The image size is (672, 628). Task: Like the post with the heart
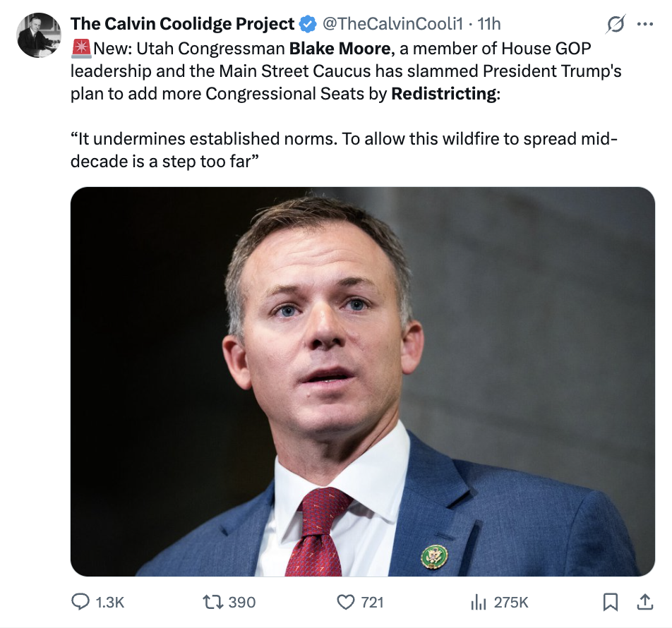pyautogui.click(x=345, y=602)
